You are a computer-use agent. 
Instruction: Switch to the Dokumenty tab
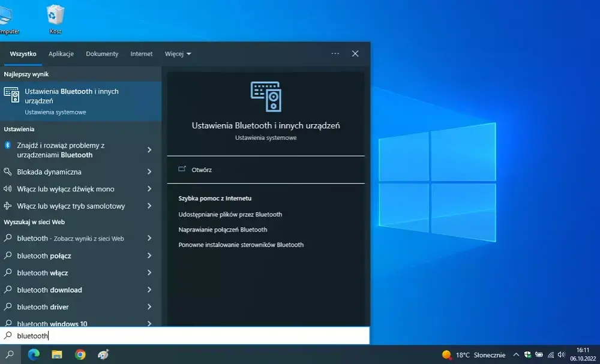tap(102, 54)
